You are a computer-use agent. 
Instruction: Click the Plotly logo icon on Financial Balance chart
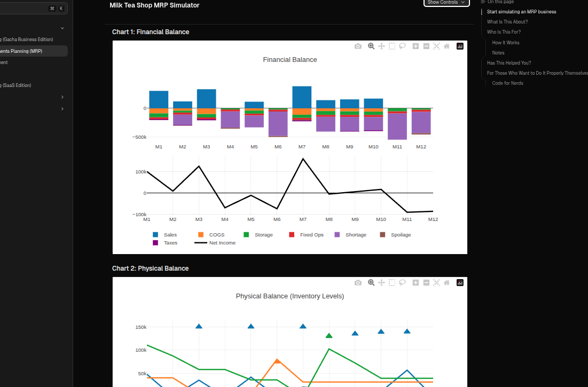460,46
